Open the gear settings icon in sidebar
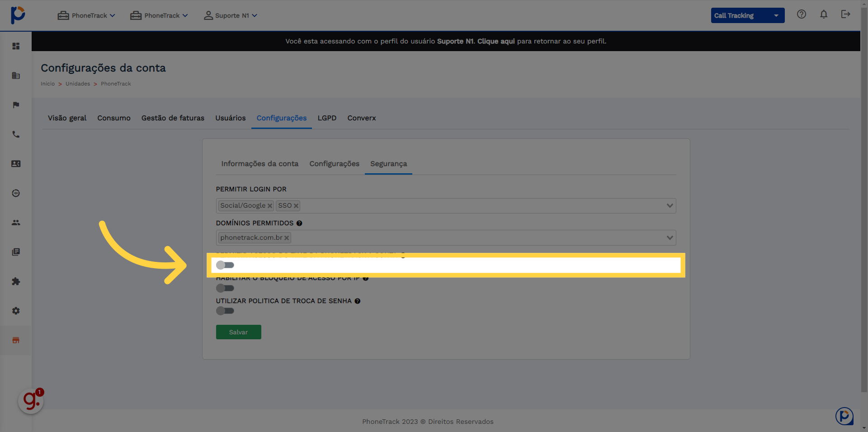The height and width of the screenshot is (432, 868). click(x=16, y=311)
